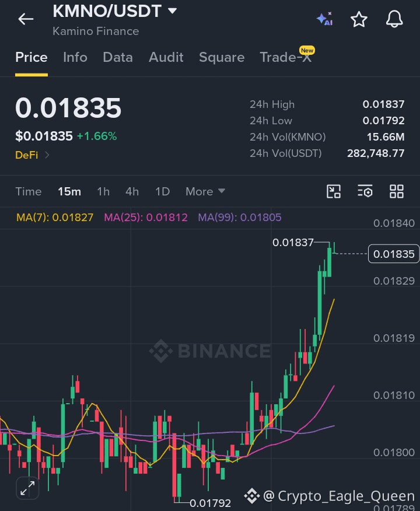The width and height of the screenshot is (420, 511).
Task: Switch to the Data tab
Action: pos(118,57)
